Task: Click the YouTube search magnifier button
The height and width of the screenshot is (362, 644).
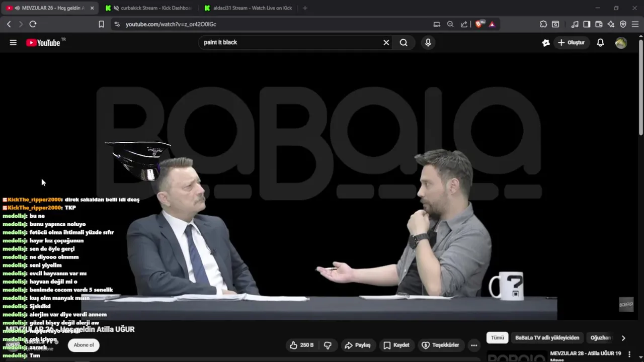Action: point(404,43)
